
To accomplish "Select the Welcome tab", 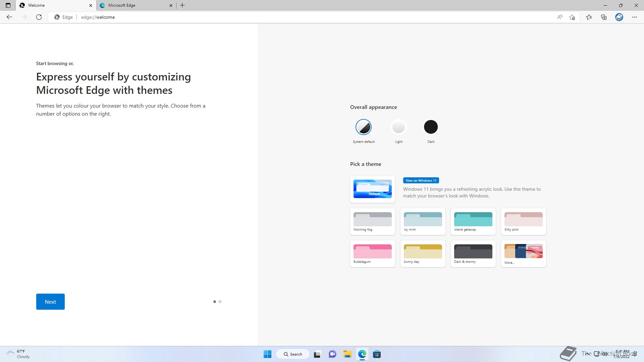I will pyautogui.click(x=56, y=5).
